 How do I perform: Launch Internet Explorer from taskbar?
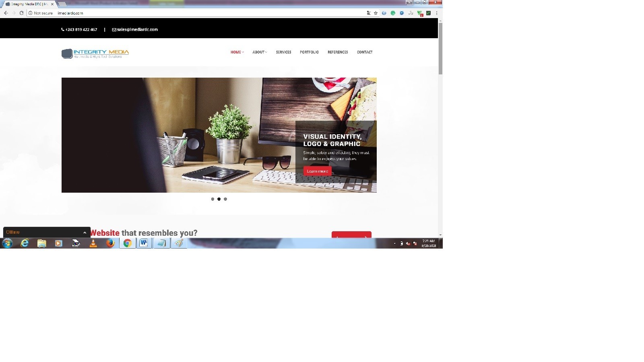(25, 243)
